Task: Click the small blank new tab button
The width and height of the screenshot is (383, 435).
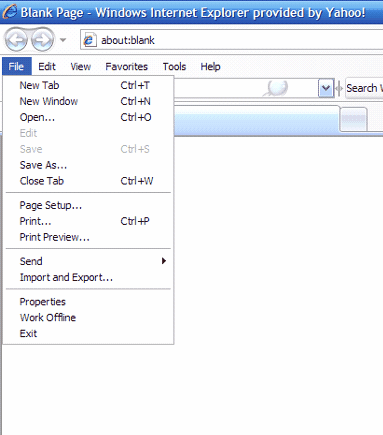Action: [x=354, y=119]
